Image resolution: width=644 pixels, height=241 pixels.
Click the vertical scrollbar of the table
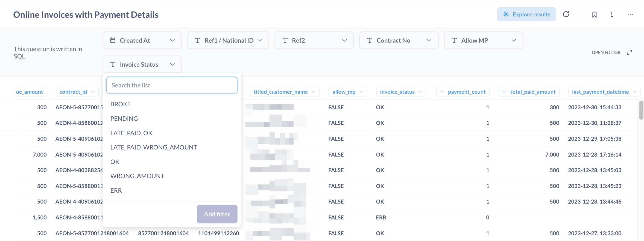point(641,110)
